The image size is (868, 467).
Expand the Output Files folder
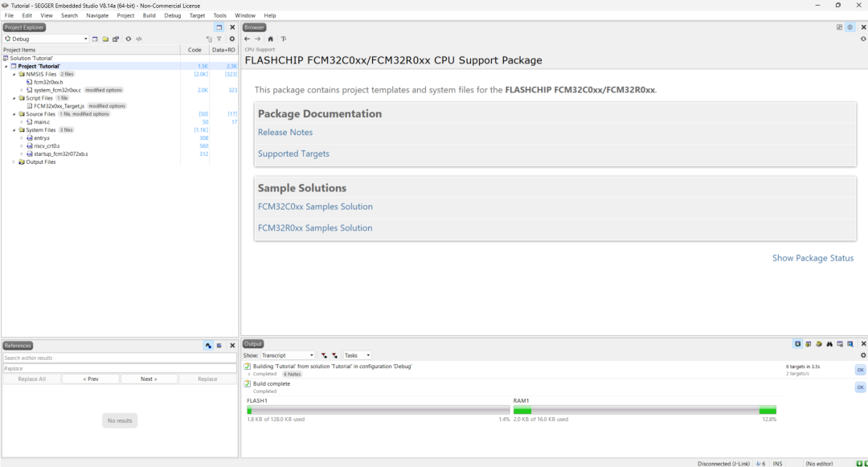coord(14,162)
